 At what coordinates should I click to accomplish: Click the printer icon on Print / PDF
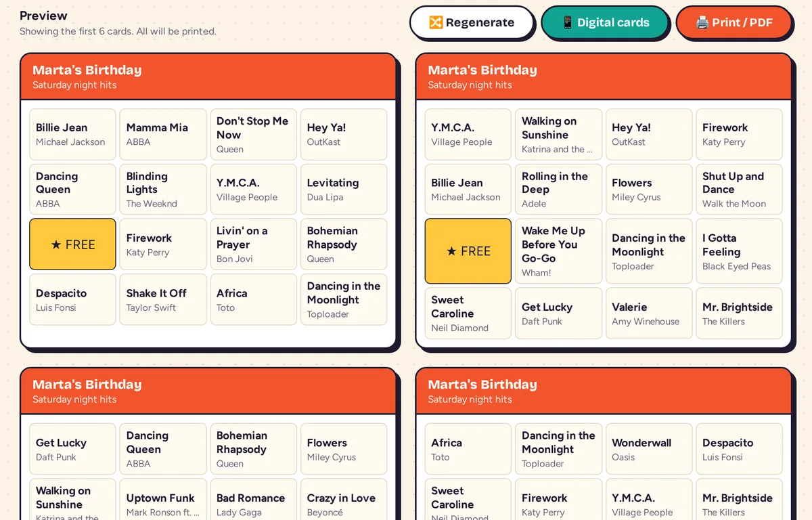point(702,22)
